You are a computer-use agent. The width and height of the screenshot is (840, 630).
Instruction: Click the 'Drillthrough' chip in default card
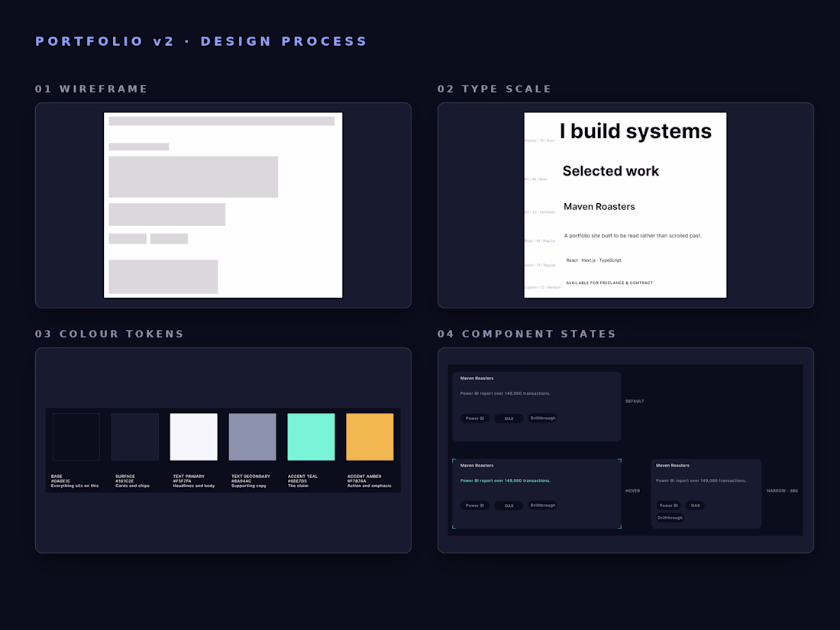tap(543, 418)
